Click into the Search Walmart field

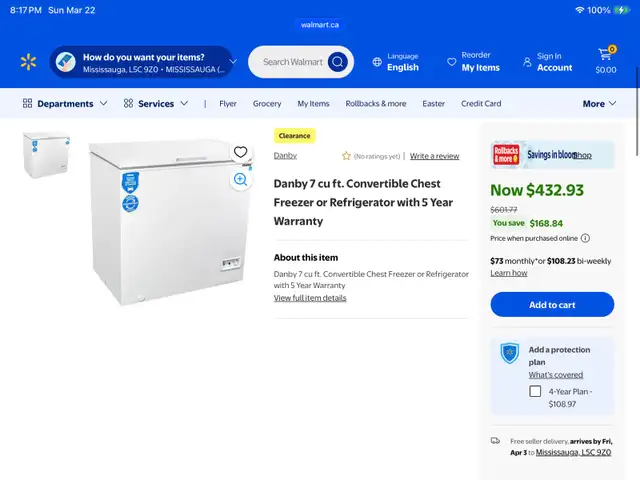(x=291, y=62)
